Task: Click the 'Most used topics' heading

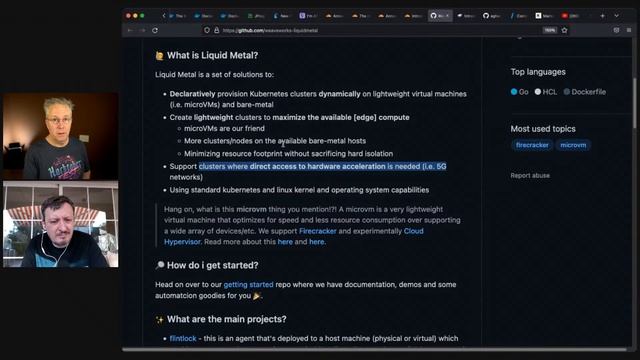Action: 543,129
